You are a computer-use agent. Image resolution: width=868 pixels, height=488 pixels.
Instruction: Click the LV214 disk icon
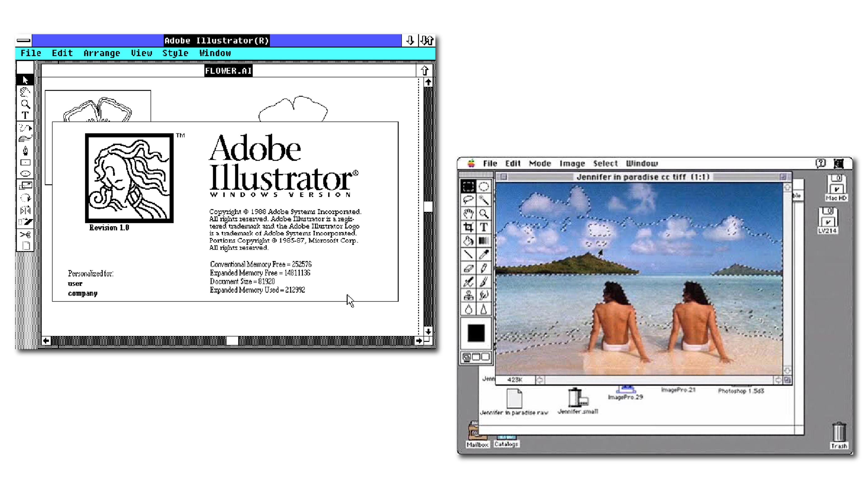(x=828, y=220)
